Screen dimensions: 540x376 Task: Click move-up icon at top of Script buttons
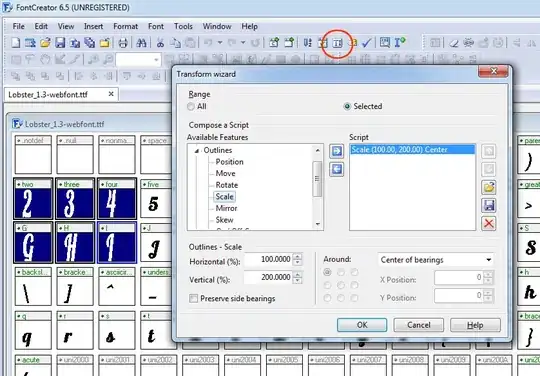point(489,151)
